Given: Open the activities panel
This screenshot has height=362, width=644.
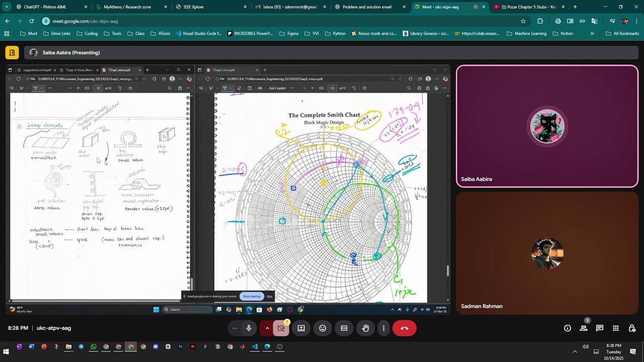Looking at the screenshot, I should pos(616,328).
